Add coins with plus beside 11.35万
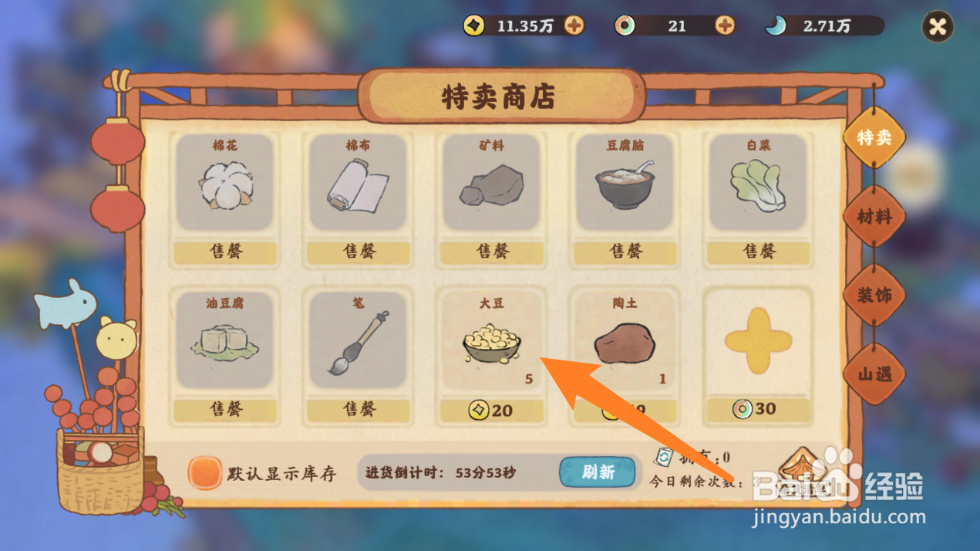The width and height of the screenshot is (980, 551). (x=574, y=26)
